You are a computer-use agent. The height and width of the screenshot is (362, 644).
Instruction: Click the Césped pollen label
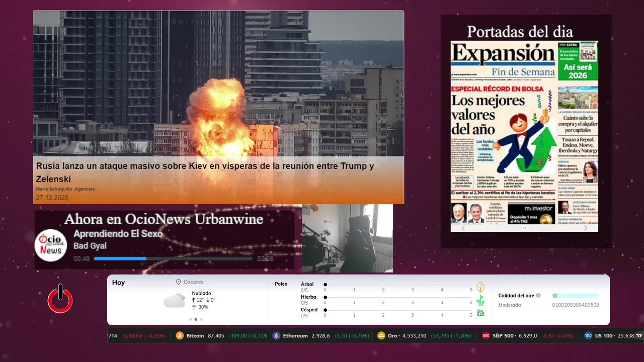[309, 310]
